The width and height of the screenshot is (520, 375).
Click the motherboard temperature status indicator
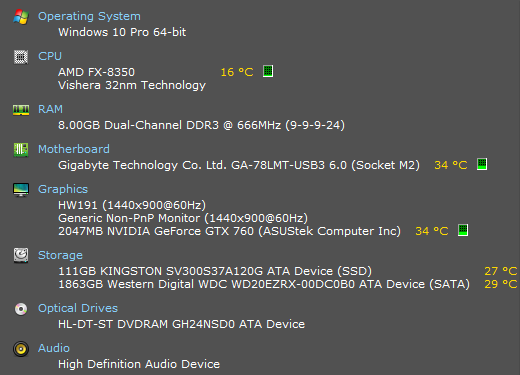coord(482,164)
